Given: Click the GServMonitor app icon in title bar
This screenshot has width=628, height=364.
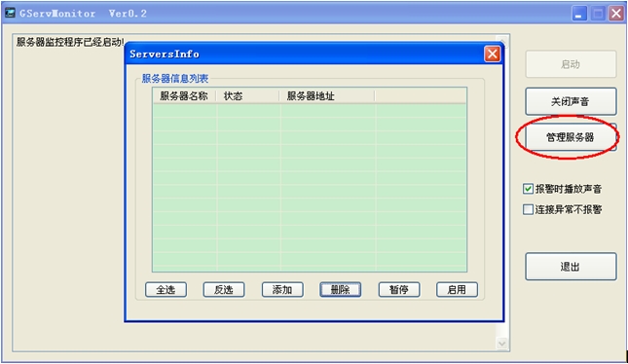Looking at the screenshot, I should click(10, 13).
